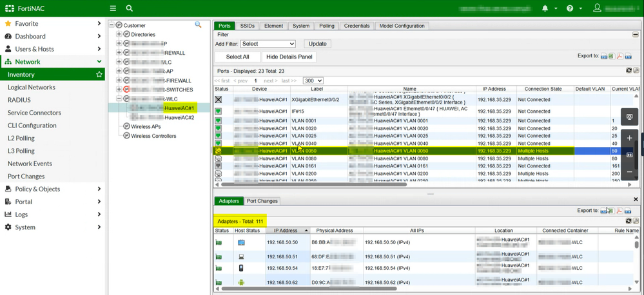The width and height of the screenshot is (644, 295).
Task: Collapse the Filter section minus button
Action: tap(635, 35)
